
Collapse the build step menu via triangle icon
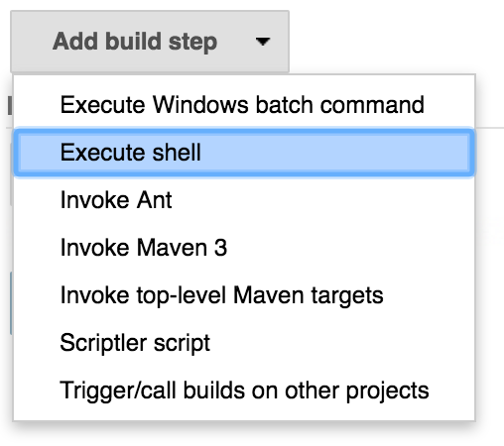coord(263,42)
